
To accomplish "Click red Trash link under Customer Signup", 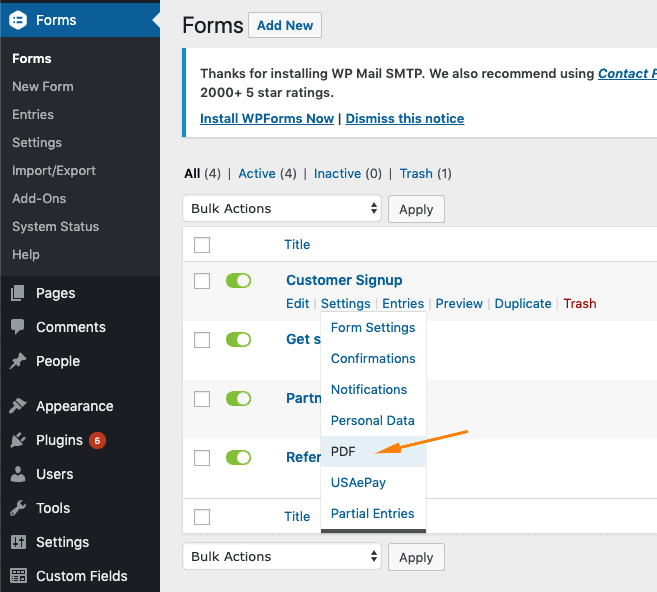I will [x=580, y=303].
